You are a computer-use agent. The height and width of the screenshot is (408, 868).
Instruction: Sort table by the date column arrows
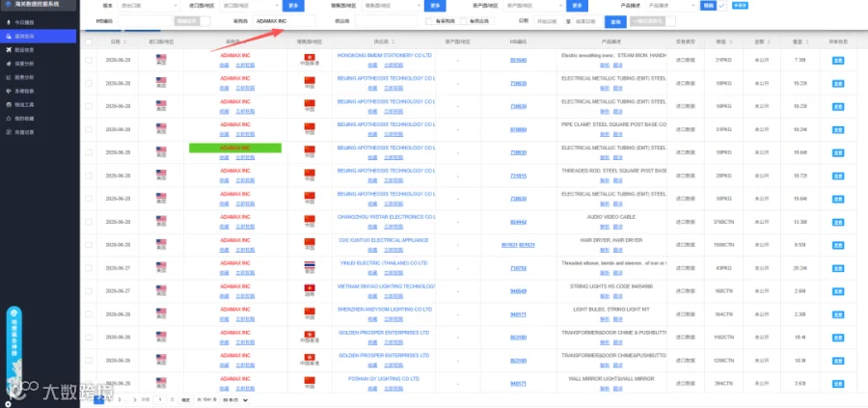pyautogui.click(x=124, y=41)
